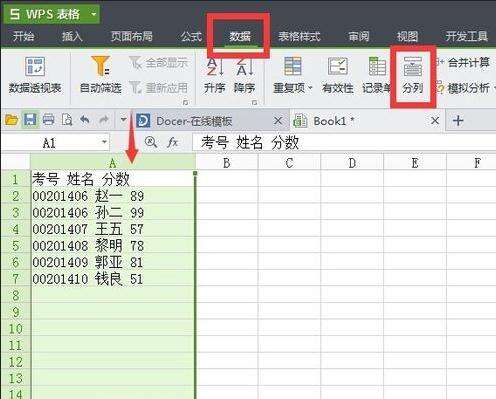Expand the sort group dialog launcher
The height and width of the screenshot is (399, 496).
tap(255, 102)
